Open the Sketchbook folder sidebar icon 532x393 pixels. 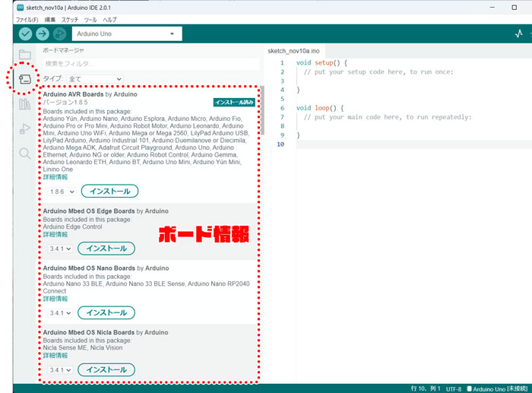[25, 54]
